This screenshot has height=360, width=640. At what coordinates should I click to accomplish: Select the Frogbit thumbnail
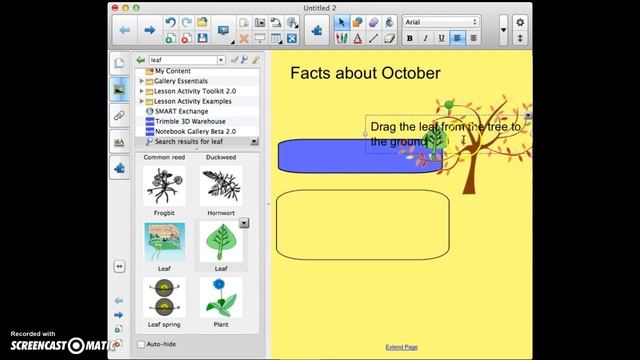point(164,186)
